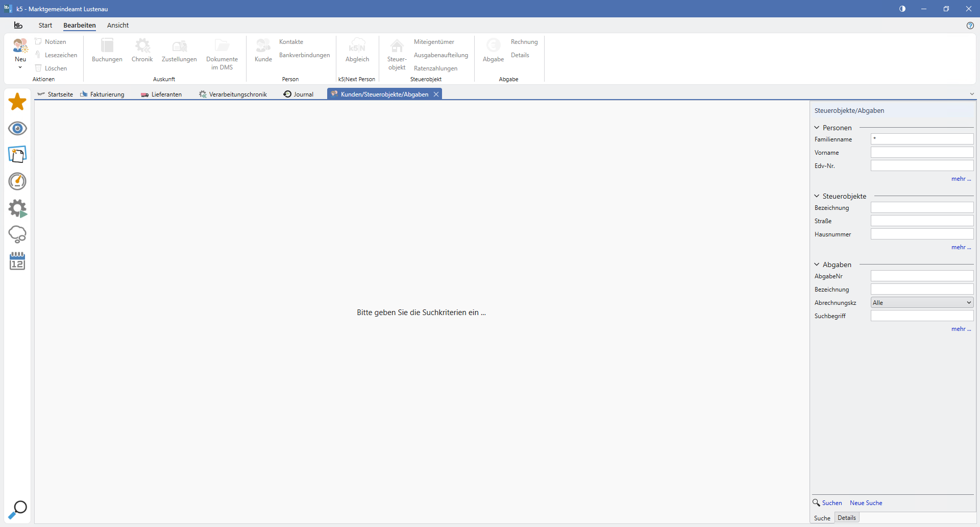Collapse the Steuerobjekte section chevron
980x527 pixels.
[x=817, y=196]
